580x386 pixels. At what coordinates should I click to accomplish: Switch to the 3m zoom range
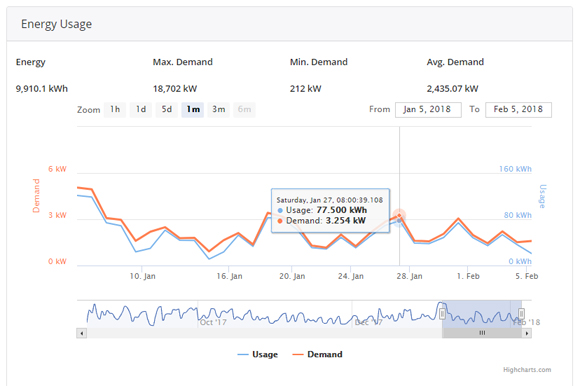219,109
